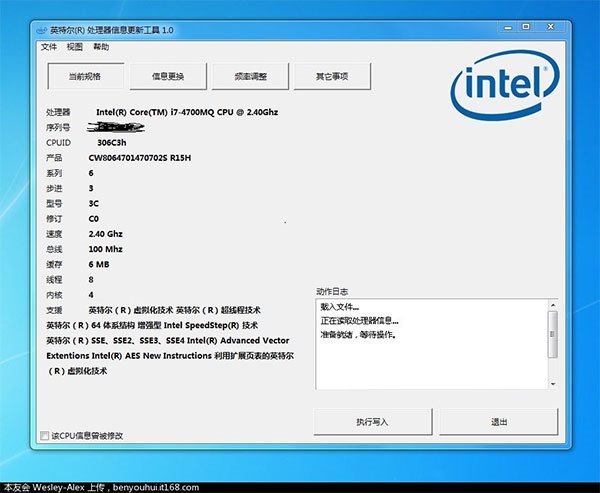The width and height of the screenshot is (600, 493).
Task: Click the 动作日志 label
Action: [332, 292]
